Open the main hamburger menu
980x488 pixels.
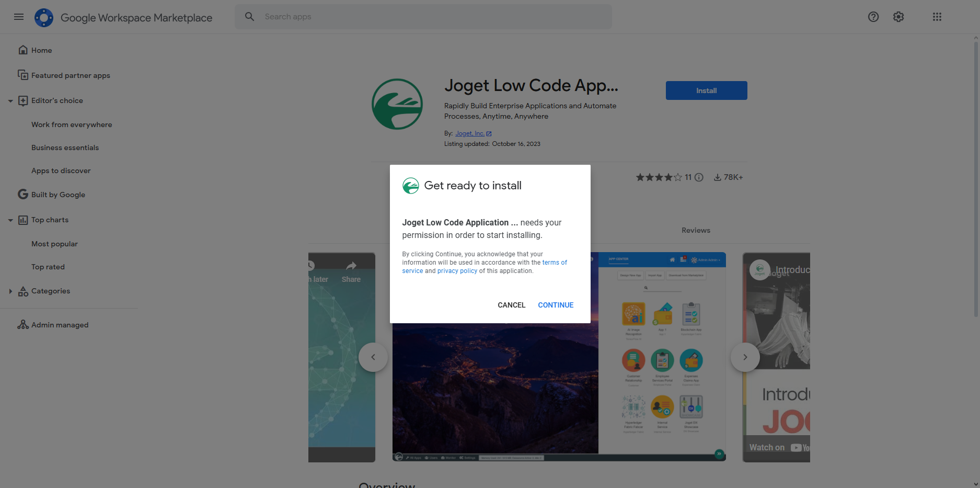[19, 17]
